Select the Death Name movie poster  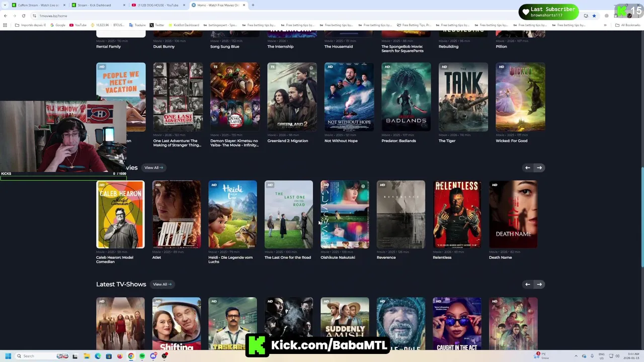point(513,215)
